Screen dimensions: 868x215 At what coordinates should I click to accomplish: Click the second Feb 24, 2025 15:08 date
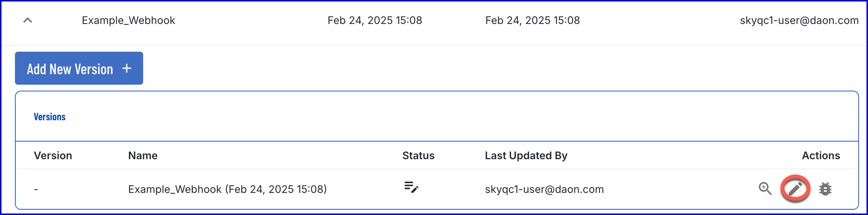click(x=533, y=20)
